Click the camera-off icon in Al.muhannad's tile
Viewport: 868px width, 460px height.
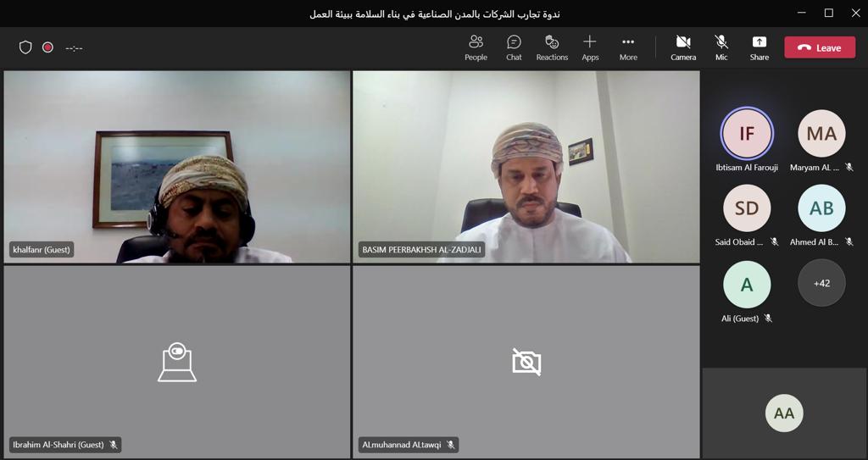click(526, 362)
